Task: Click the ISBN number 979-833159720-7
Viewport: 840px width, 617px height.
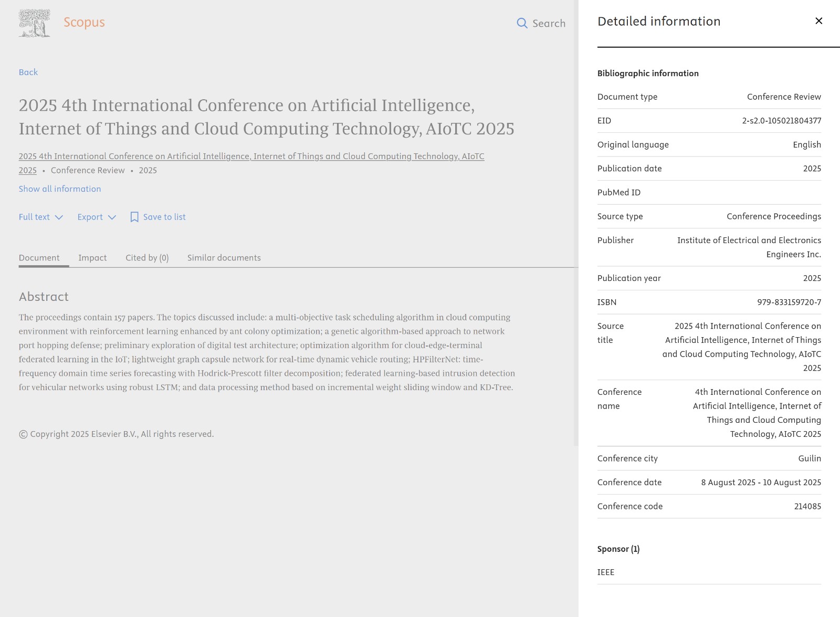Action: coord(789,302)
